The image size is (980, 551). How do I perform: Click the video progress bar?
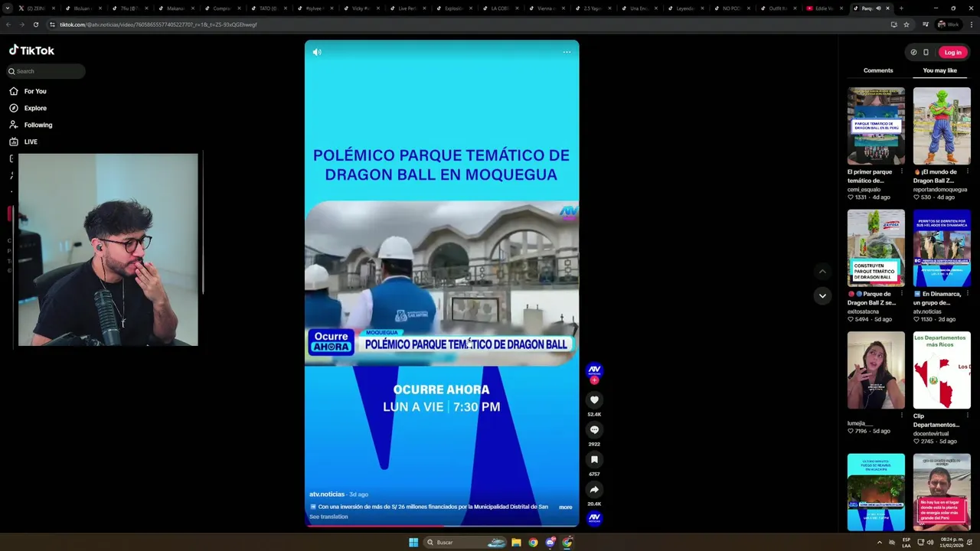pyautogui.click(x=442, y=525)
